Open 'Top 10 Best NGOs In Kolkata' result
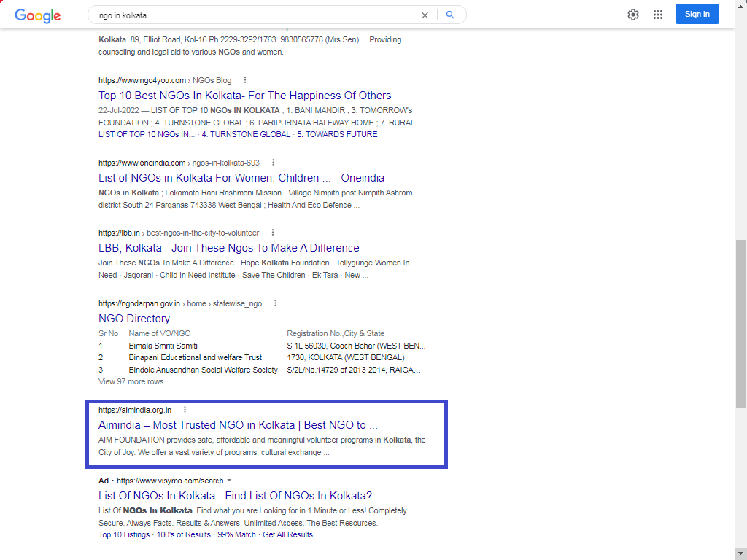 (x=245, y=96)
